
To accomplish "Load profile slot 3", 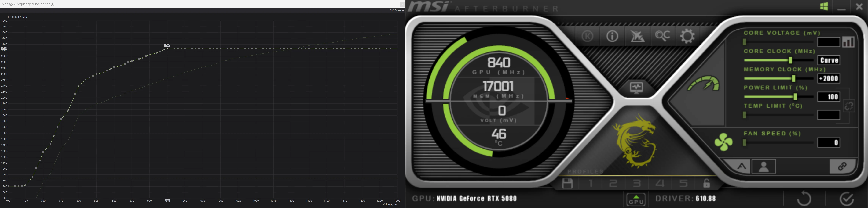I will [x=636, y=183].
